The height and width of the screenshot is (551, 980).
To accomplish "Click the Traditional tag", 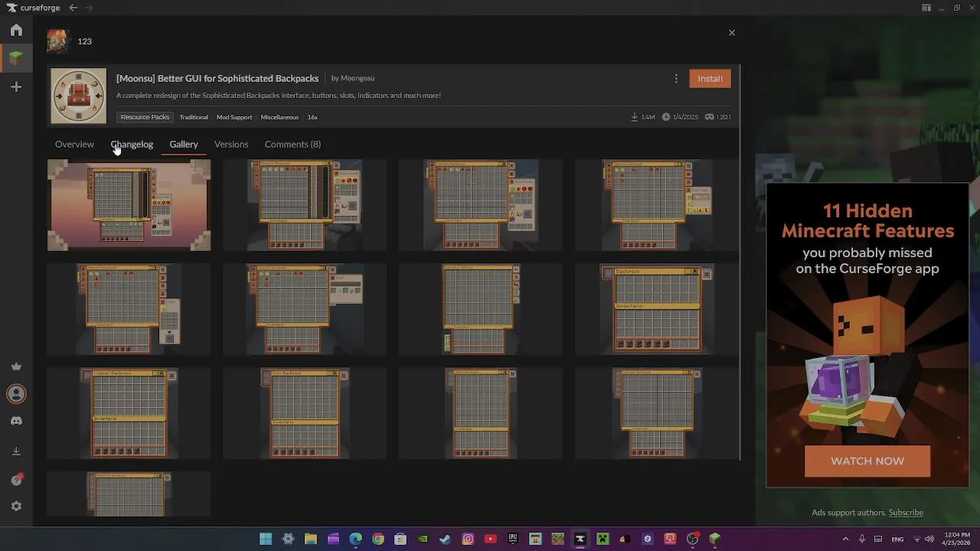I will (x=194, y=117).
